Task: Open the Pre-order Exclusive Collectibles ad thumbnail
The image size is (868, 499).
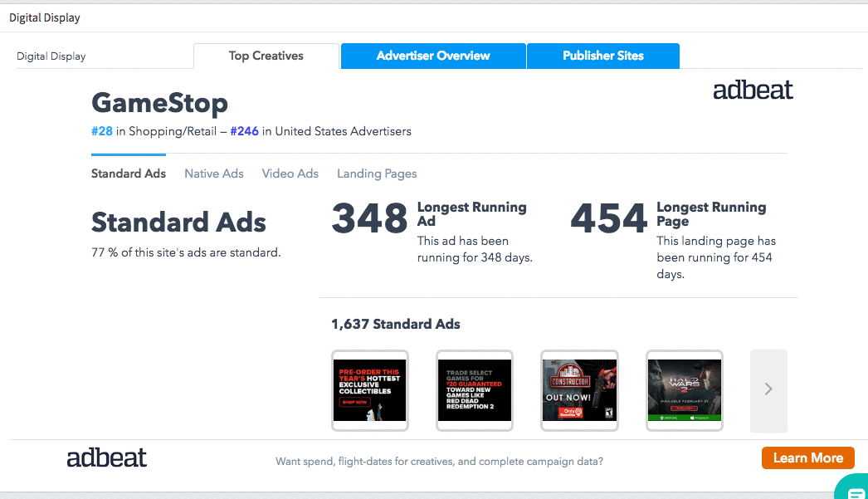Action: point(370,390)
